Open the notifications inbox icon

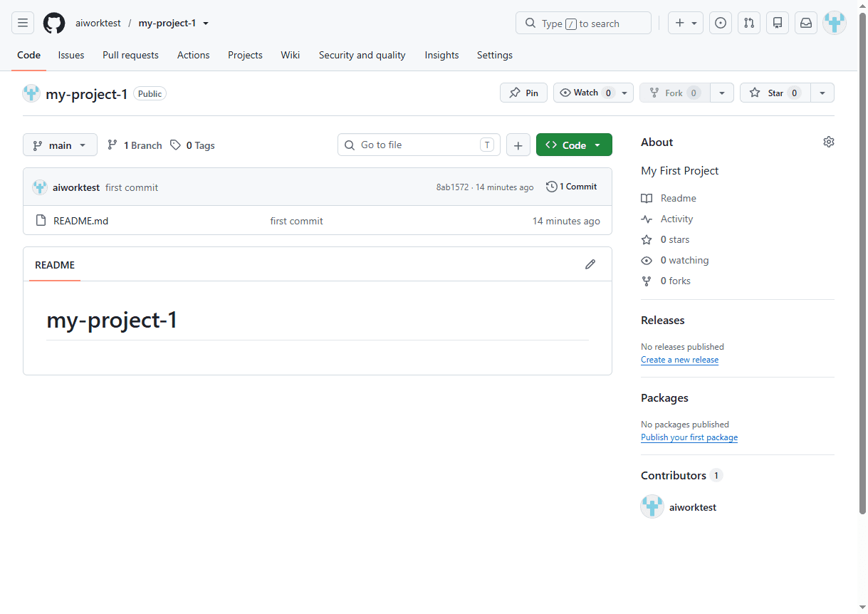(x=806, y=23)
